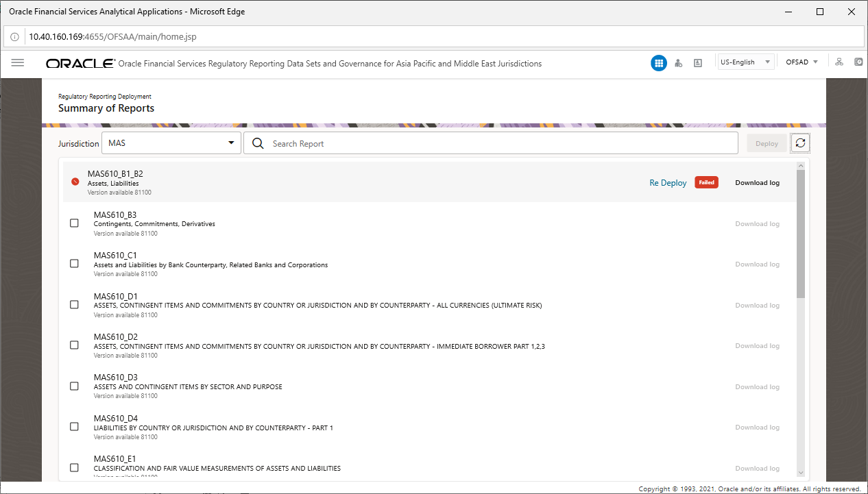Click the blue applications grid icon
The width and height of the screenshot is (868, 494).
click(658, 63)
